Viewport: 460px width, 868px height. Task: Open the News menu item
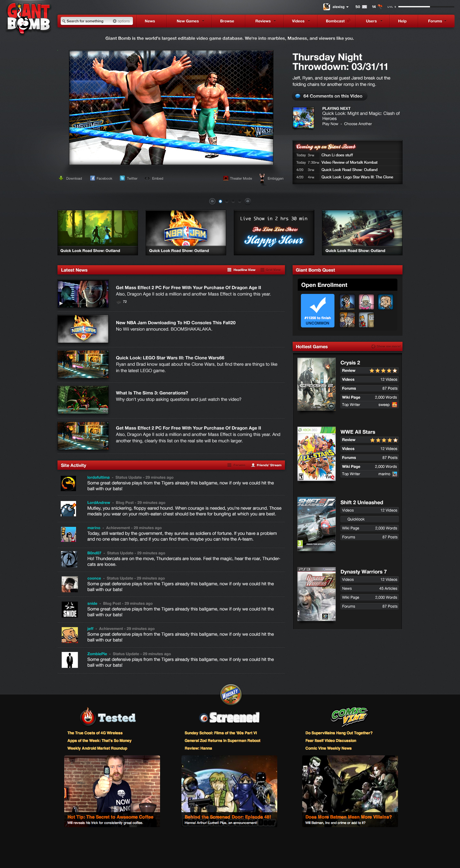click(150, 21)
